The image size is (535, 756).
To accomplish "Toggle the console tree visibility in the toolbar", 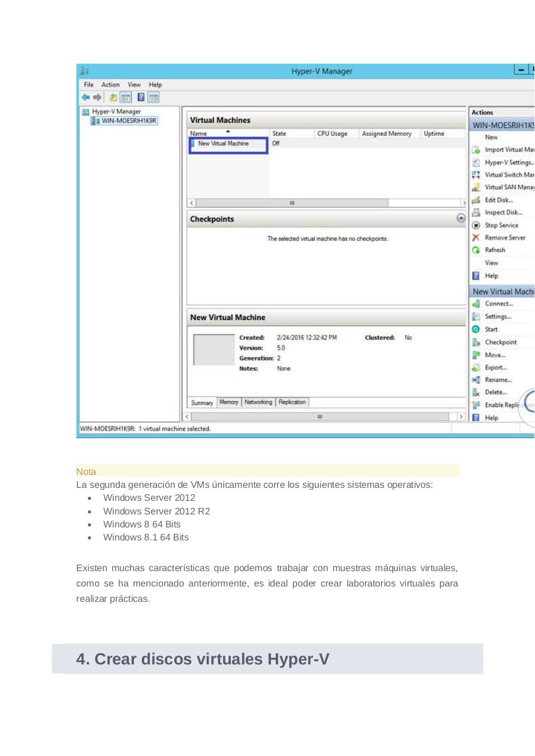I will 125,97.
